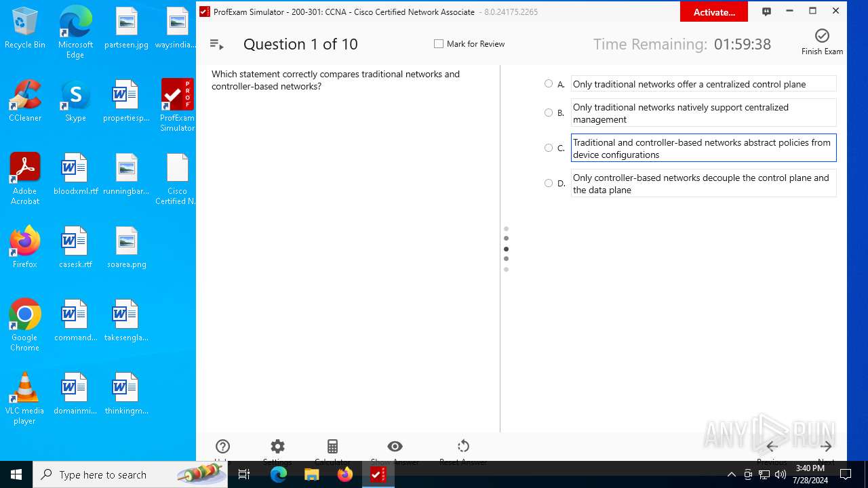The image size is (868, 488).
Task: Open Adobe Acrobat desktop shortcut
Action: click(25, 179)
